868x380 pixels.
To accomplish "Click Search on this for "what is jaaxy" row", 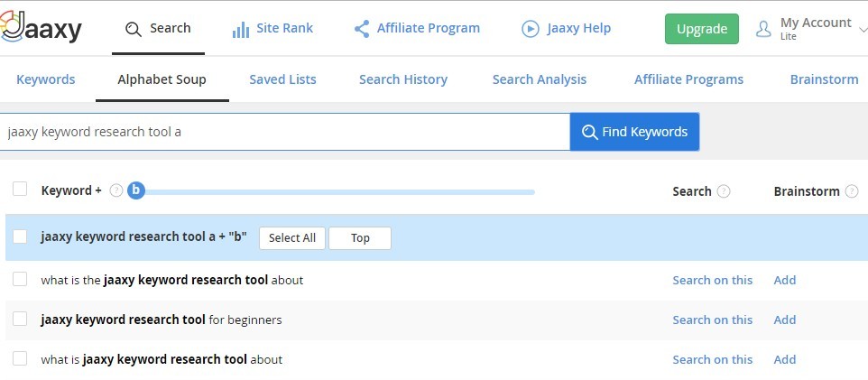I will tap(713, 360).
